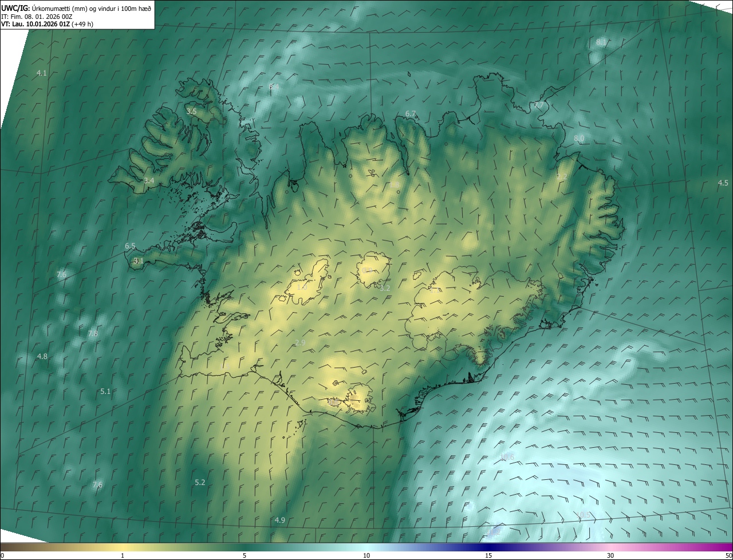Click the color scale tick labeled 5

pyautogui.click(x=245, y=555)
